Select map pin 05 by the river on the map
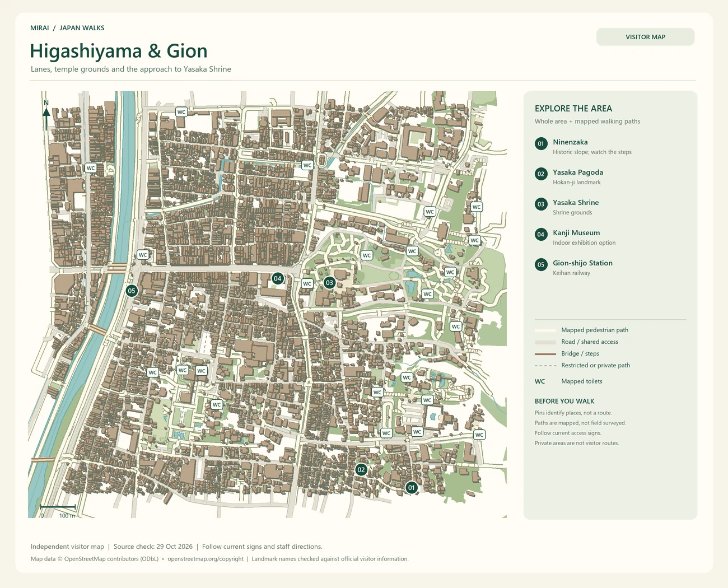Viewport: 728px width, 588px height. pyautogui.click(x=132, y=291)
